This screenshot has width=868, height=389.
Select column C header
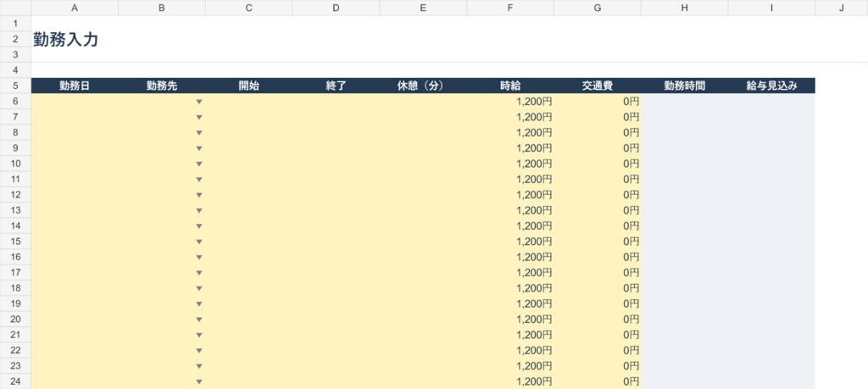point(248,8)
